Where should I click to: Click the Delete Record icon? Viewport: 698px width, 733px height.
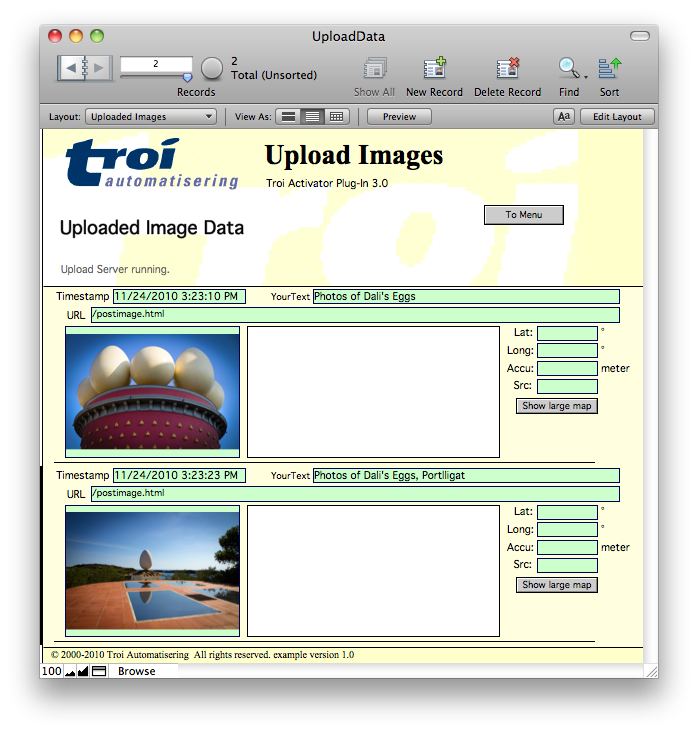508,68
